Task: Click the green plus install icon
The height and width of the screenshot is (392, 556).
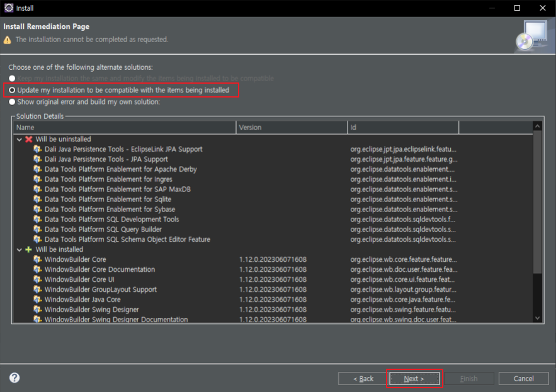Action: click(29, 250)
